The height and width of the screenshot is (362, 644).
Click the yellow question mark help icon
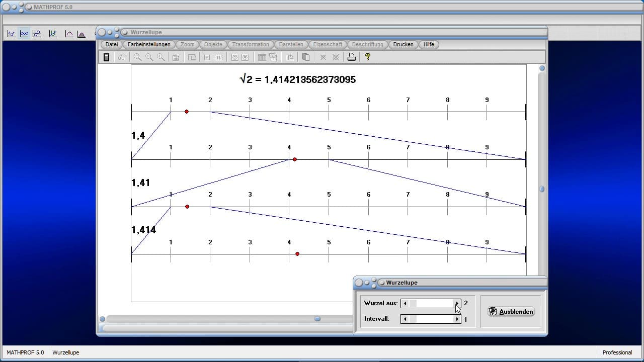coord(367,57)
